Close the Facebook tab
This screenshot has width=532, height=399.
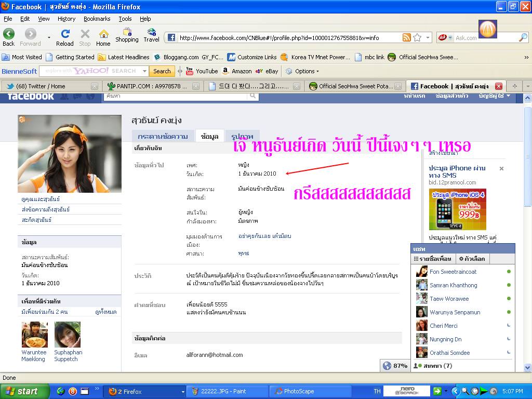click(x=498, y=86)
